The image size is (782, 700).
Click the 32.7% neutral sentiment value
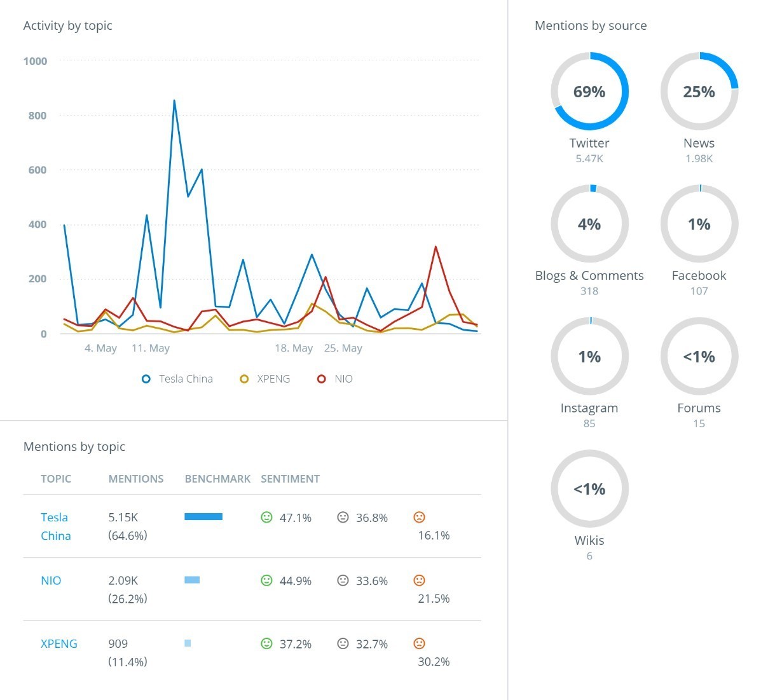pyautogui.click(x=372, y=644)
